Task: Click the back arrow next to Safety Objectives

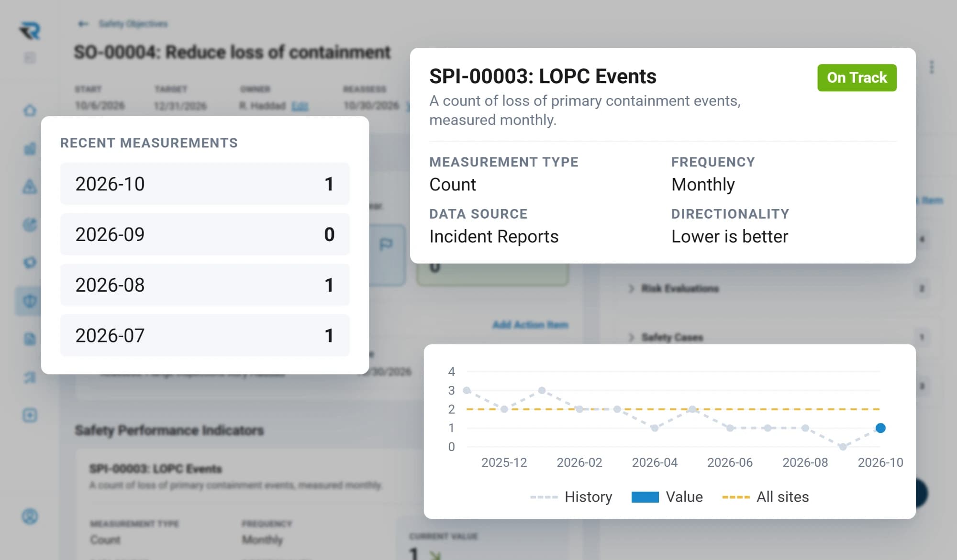Action: coord(83,24)
